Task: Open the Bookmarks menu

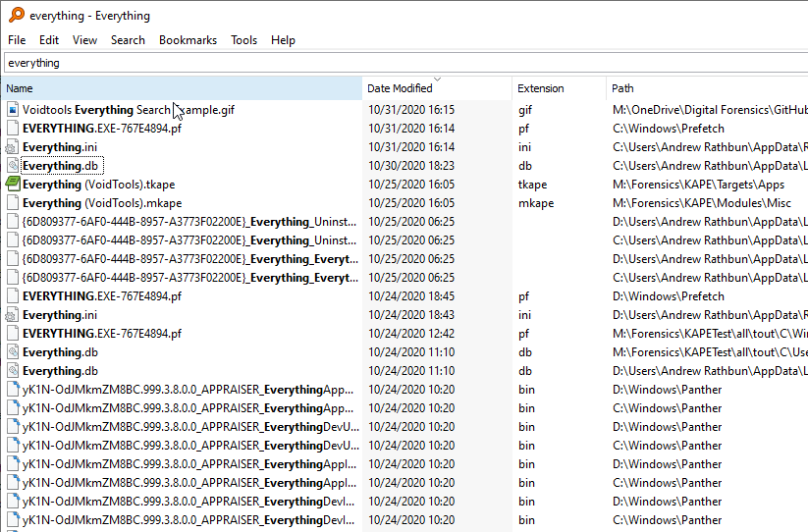Action: pos(188,40)
